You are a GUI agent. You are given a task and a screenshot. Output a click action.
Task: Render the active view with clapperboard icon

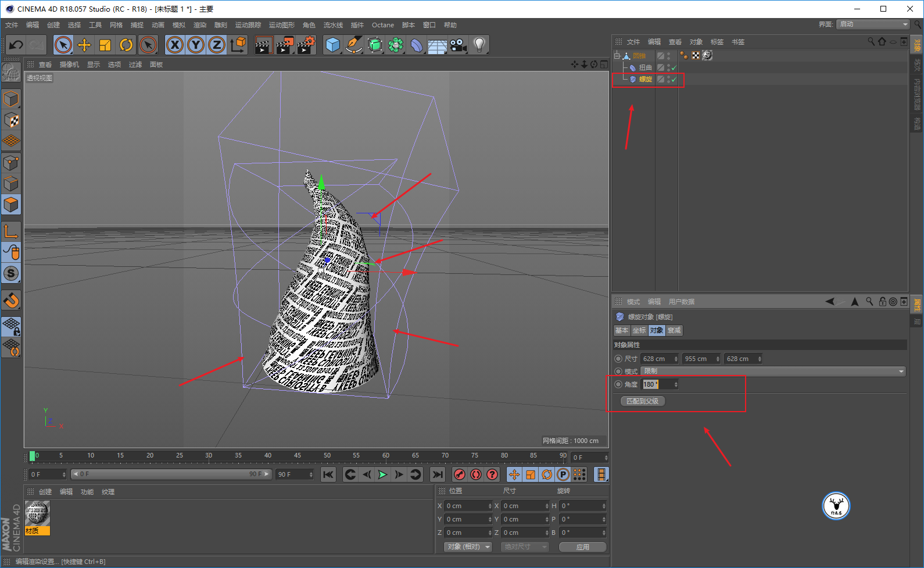(264, 45)
